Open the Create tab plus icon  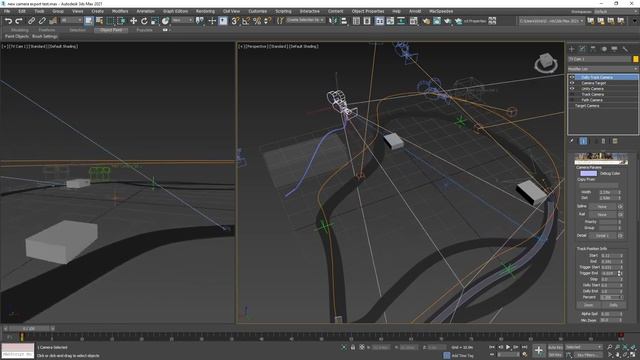click(x=571, y=49)
